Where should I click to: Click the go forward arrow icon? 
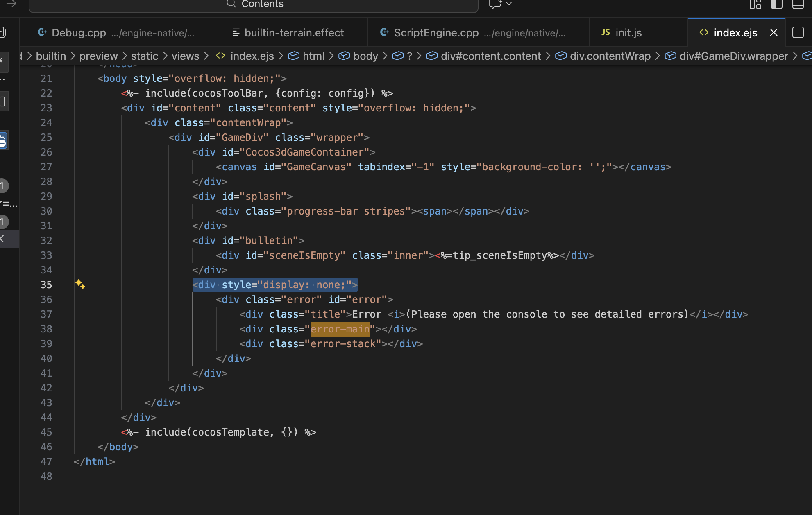tap(11, 4)
